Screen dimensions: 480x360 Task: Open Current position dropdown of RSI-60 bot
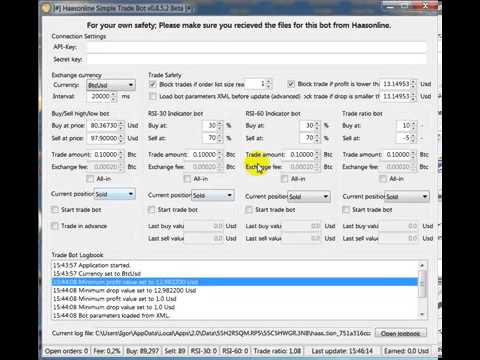coord(309,197)
